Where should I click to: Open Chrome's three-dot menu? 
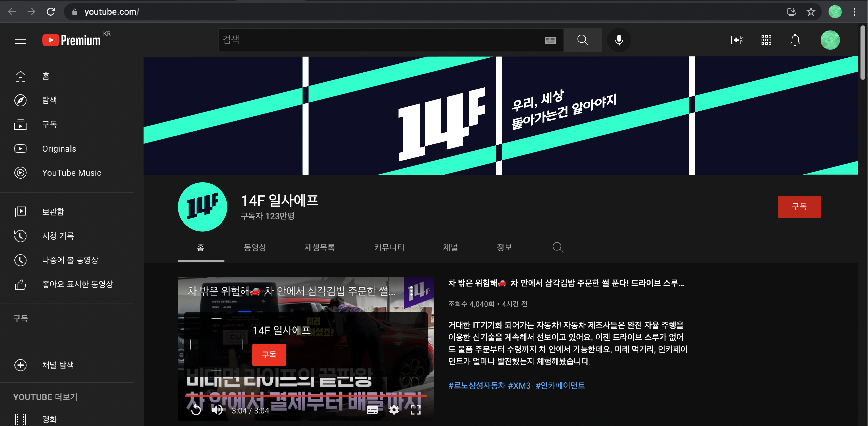(x=854, y=12)
